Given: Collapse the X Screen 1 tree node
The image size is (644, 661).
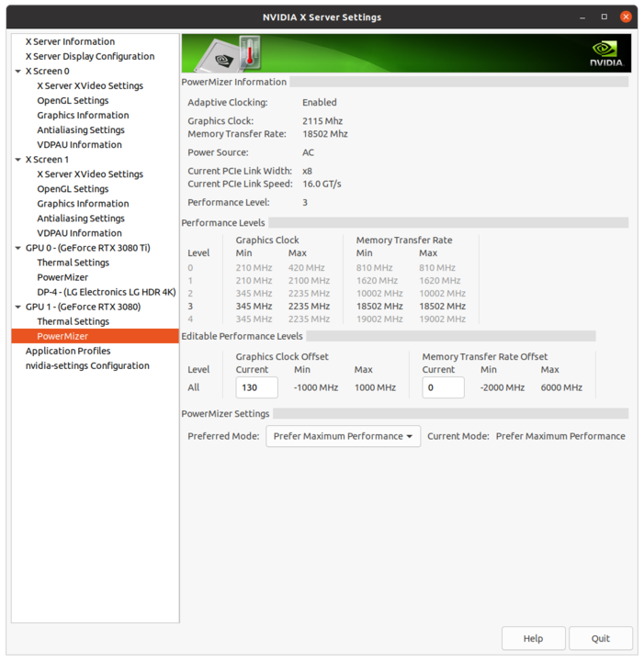Looking at the screenshot, I should [x=17, y=160].
